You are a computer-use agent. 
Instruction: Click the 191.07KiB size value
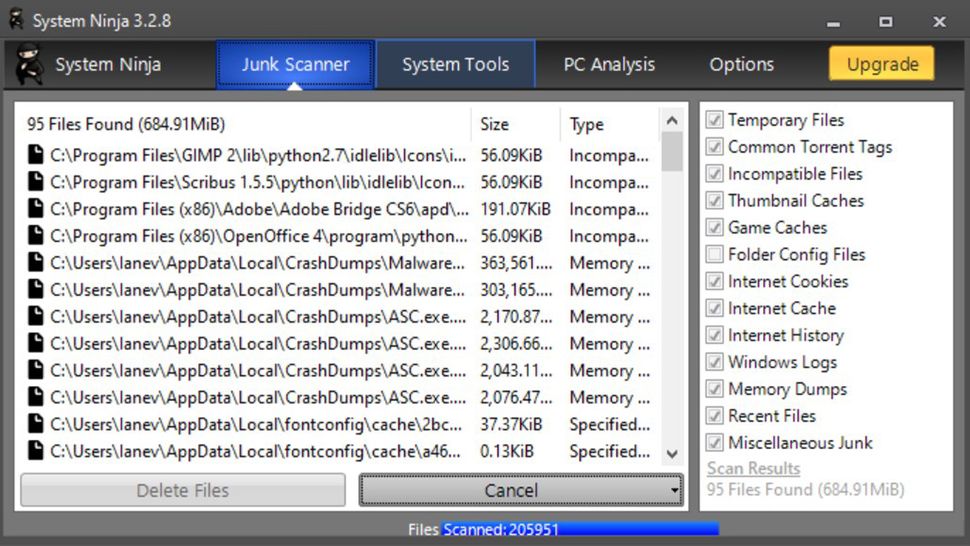515,209
